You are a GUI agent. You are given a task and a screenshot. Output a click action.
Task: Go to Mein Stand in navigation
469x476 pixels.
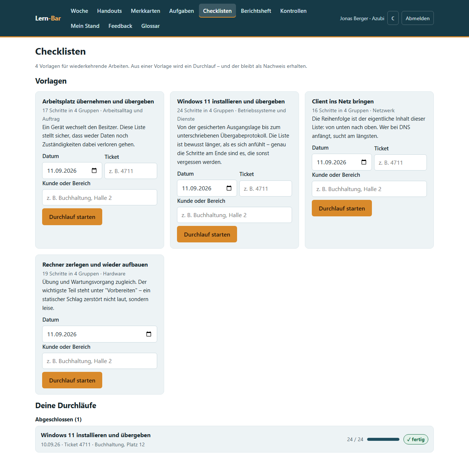pos(85,26)
